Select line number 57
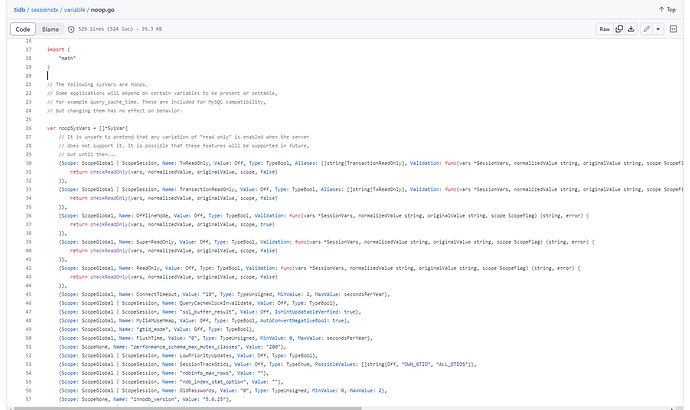Image resolution: width=690 pixels, height=410 pixels. tap(29, 399)
